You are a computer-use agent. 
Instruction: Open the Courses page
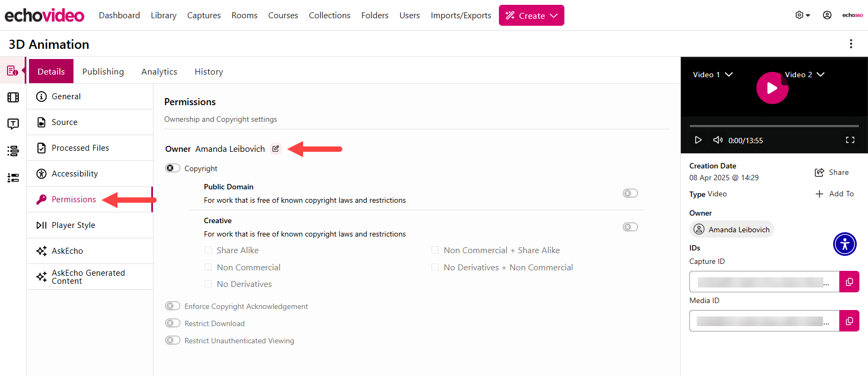[283, 15]
